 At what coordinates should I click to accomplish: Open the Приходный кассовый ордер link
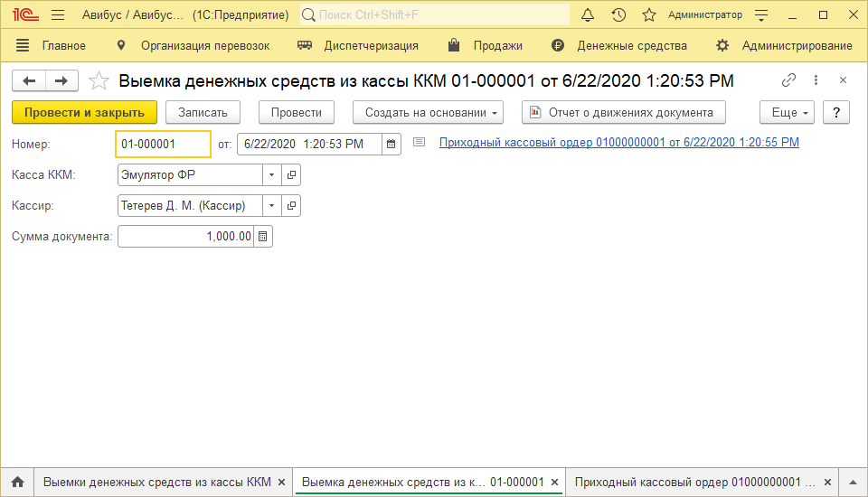point(618,143)
